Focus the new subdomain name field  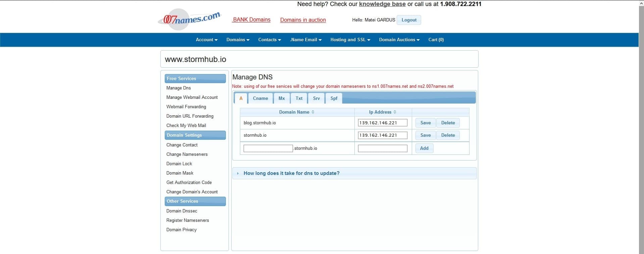pos(268,148)
